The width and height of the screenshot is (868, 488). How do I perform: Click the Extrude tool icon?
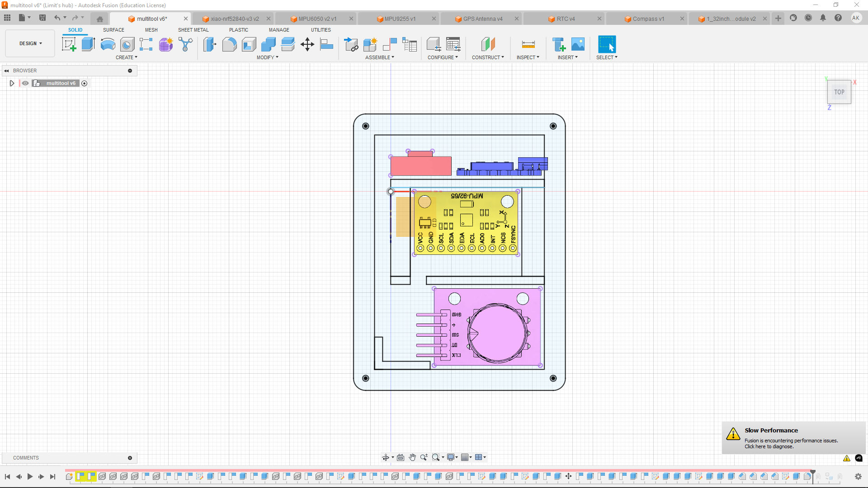(88, 44)
